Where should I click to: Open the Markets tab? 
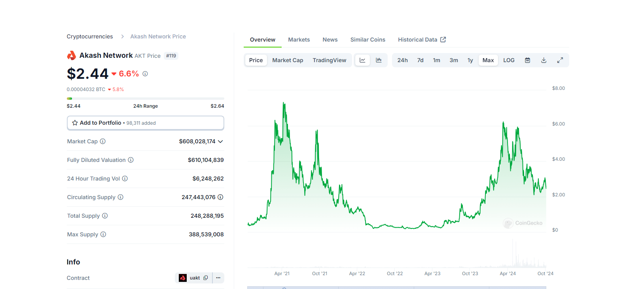coord(299,40)
